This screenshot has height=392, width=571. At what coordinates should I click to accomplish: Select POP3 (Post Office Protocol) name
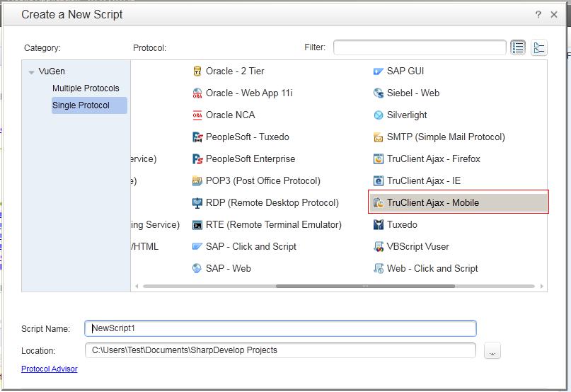tap(263, 180)
